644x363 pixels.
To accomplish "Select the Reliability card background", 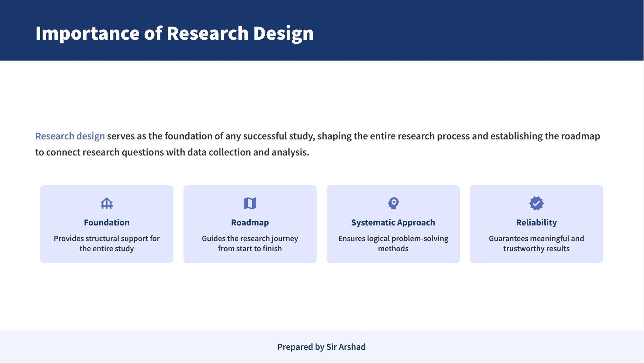I will point(536,224).
